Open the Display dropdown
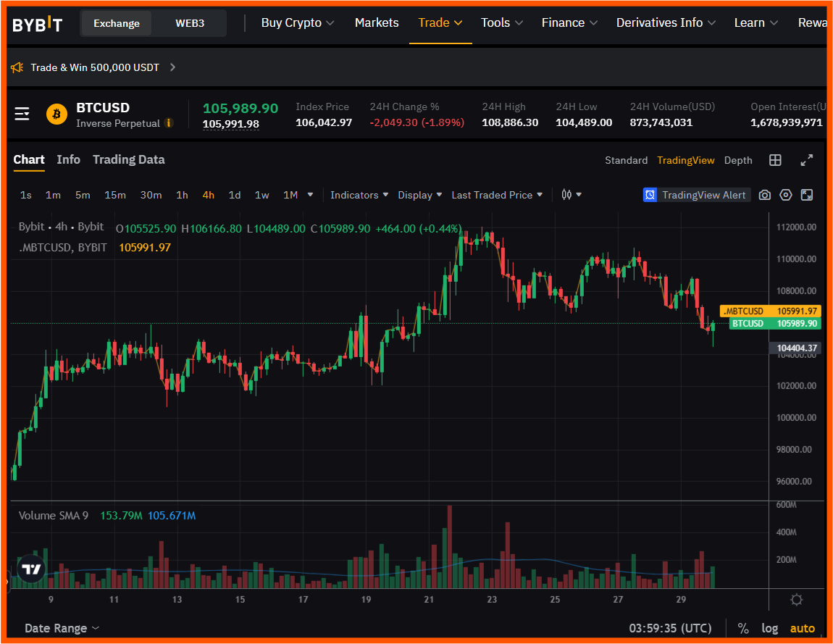Viewport: 833px width, 644px height. [419, 195]
